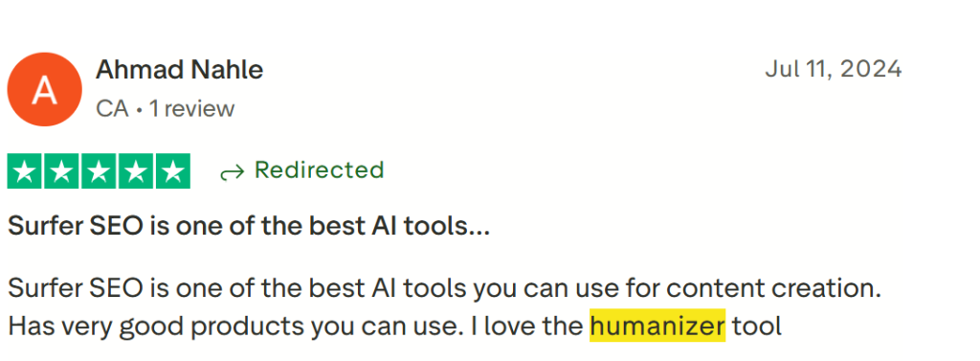Click the orange avatar circle with letter A

pyautogui.click(x=44, y=89)
